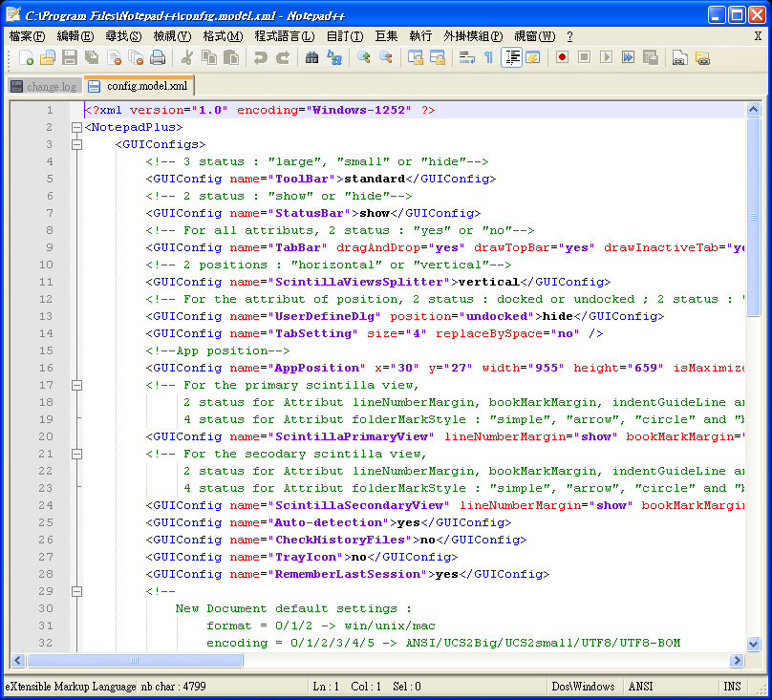This screenshot has width=772, height=700.
Task: Click the Close All documents icon
Action: [136, 57]
